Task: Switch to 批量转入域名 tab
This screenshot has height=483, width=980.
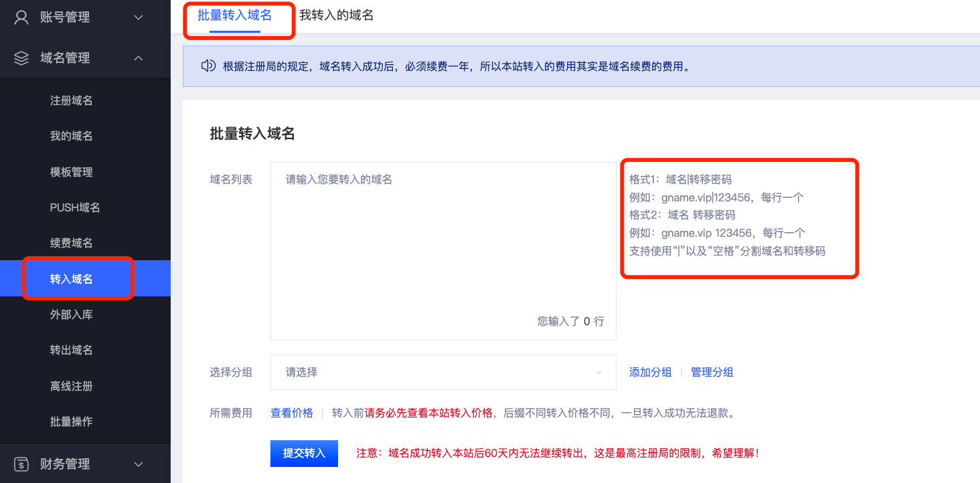Action: click(234, 15)
